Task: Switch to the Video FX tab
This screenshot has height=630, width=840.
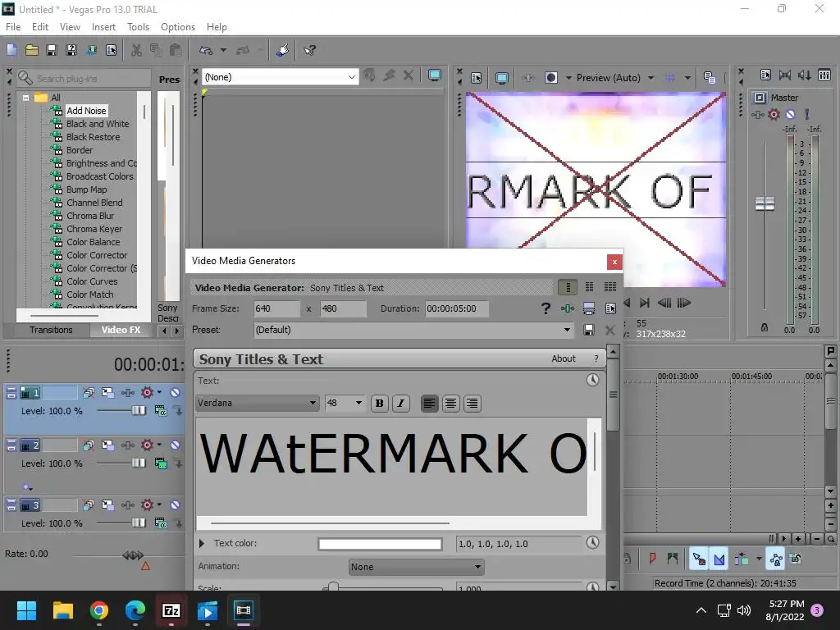Action: 121,330
